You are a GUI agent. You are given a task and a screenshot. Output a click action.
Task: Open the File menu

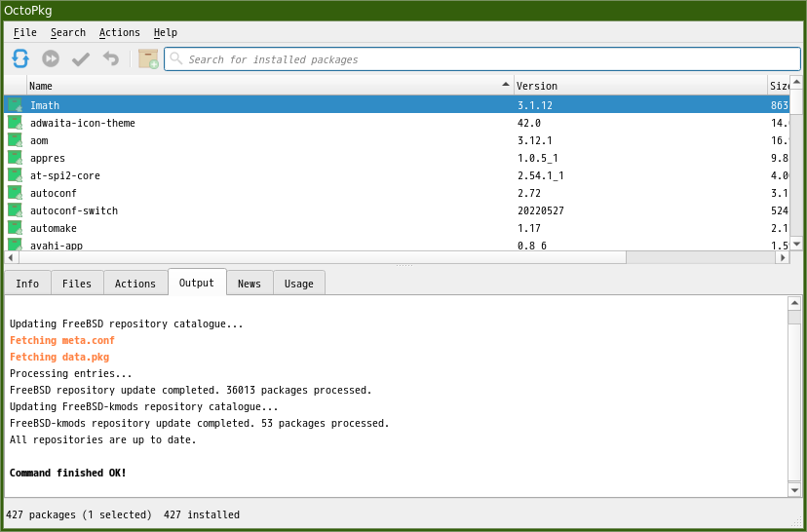pos(24,32)
